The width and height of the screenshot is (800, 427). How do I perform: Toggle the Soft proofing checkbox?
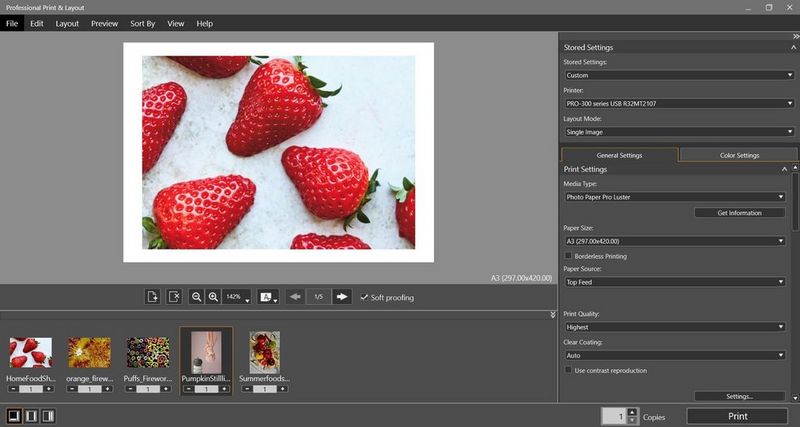pyautogui.click(x=365, y=297)
